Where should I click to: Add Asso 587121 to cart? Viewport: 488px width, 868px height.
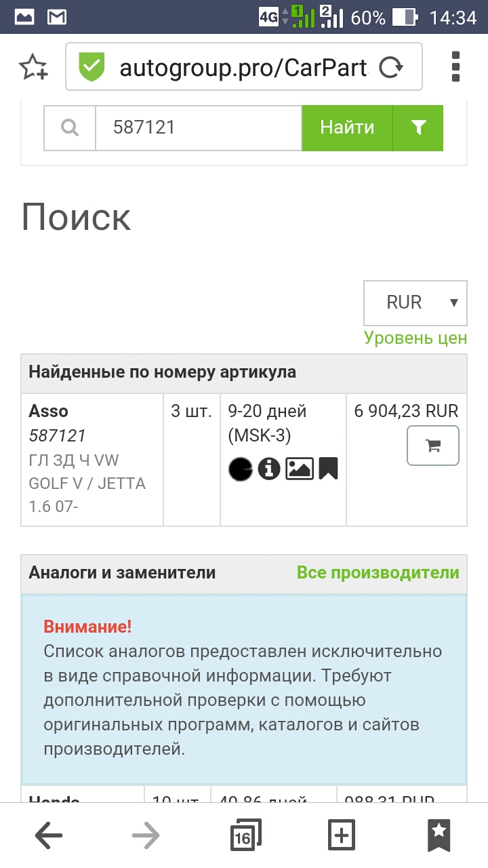click(433, 446)
